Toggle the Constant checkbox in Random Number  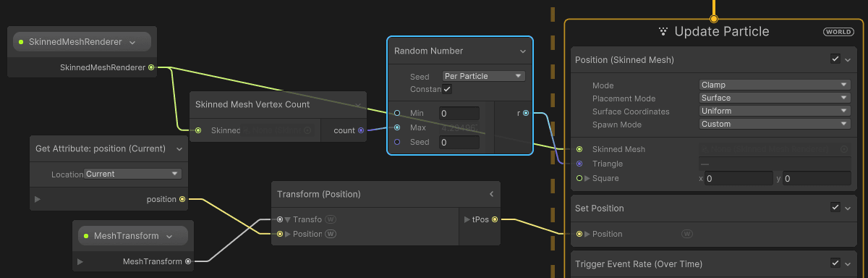(x=447, y=89)
